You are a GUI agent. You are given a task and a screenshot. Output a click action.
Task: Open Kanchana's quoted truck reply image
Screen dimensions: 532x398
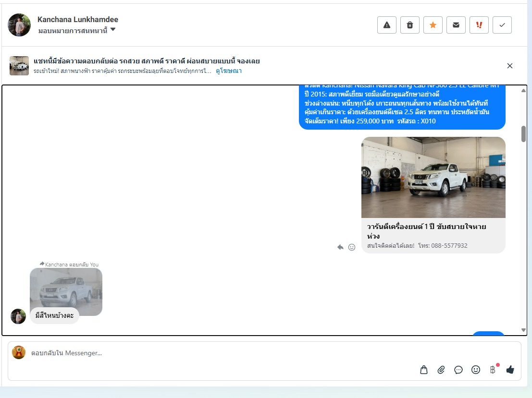pyautogui.click(x=66, y=288)
